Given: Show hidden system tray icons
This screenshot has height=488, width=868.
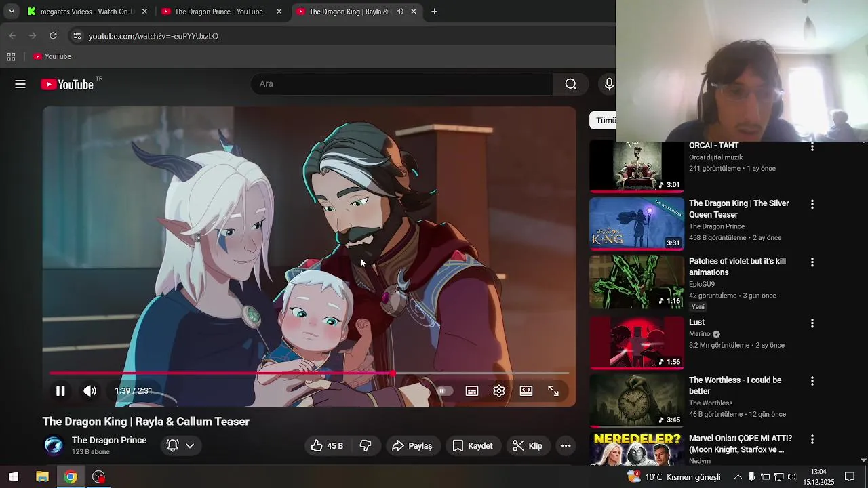Looking at the screenshot, I should coord(738,477).
